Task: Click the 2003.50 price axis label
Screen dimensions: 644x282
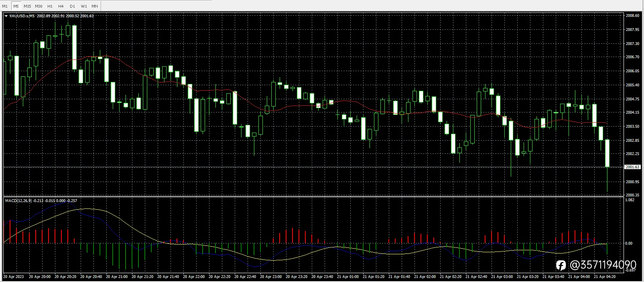Action: 632,127
